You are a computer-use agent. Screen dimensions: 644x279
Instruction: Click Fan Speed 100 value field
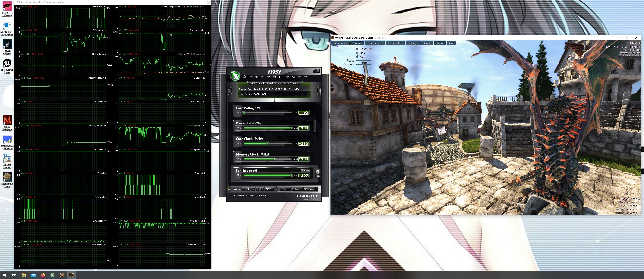304,175
